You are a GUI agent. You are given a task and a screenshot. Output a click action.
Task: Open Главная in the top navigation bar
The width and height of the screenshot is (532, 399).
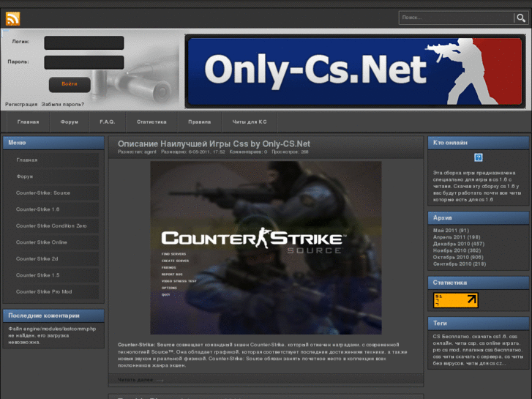point(28,122)
